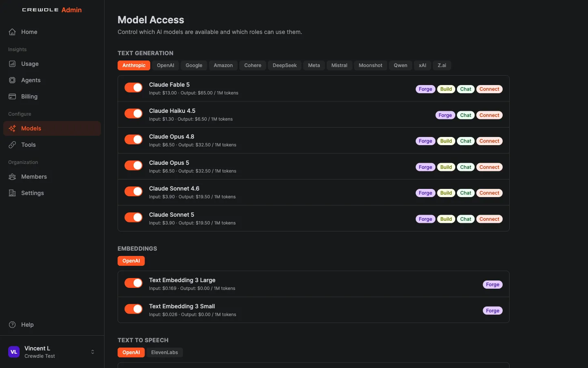Image resolution: width=588 pixels, height=368 pixels.
Task: Click the Chat tag on Claude Haiku 4.5
Action: [x=466, y=115]
